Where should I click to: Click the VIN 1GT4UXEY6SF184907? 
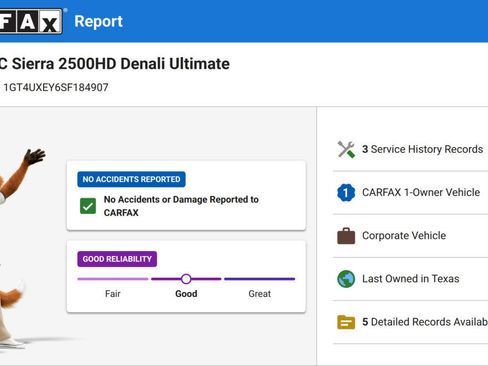[x=56, y=87]
